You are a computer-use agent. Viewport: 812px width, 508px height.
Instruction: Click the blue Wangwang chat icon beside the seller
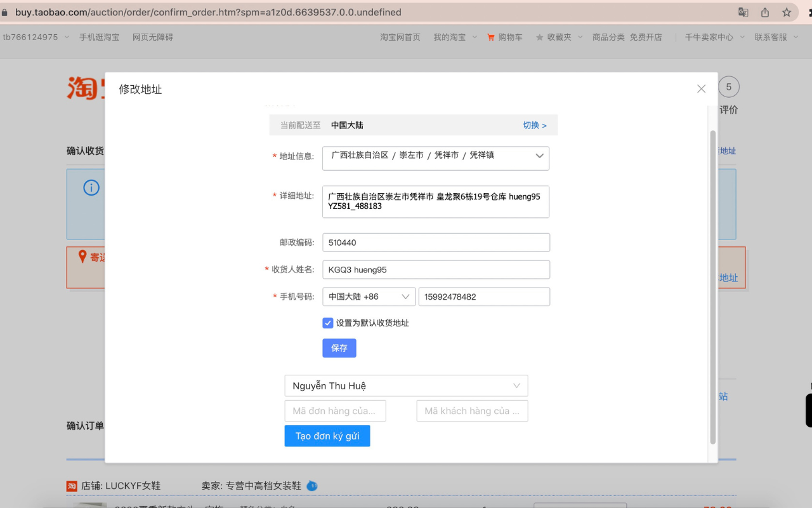(x=311, y=486)
